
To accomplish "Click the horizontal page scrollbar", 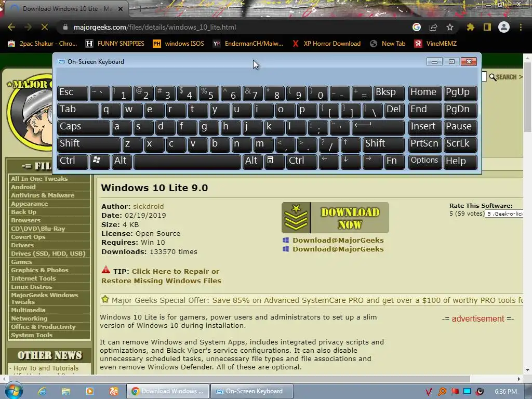I will (x=239, y=379).
